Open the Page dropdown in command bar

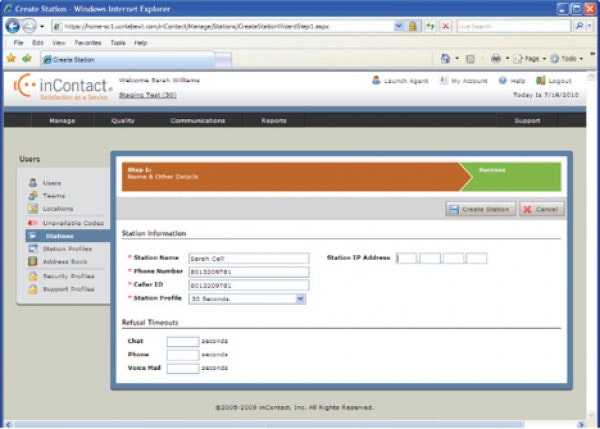(530, 59)
